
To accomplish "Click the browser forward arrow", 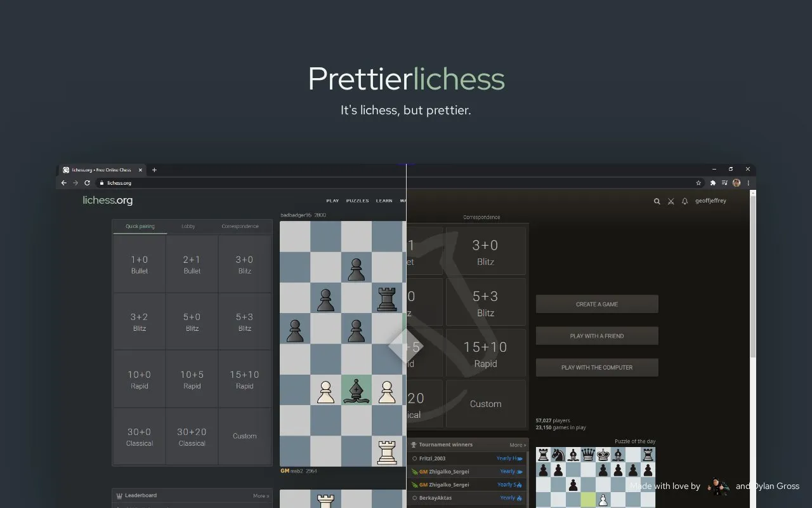I will click(75, 183).
